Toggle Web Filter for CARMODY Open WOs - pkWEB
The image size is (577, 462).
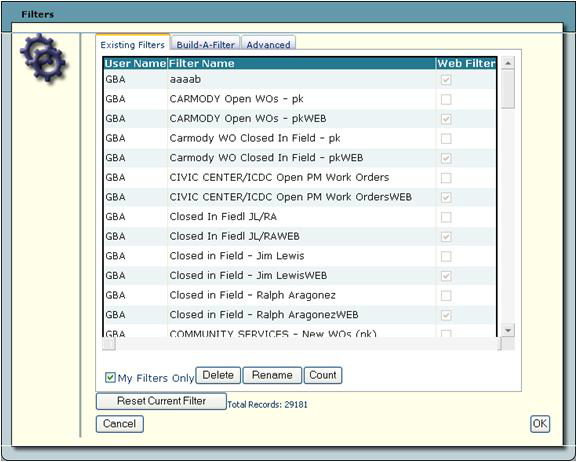click(x=446, y=119)
